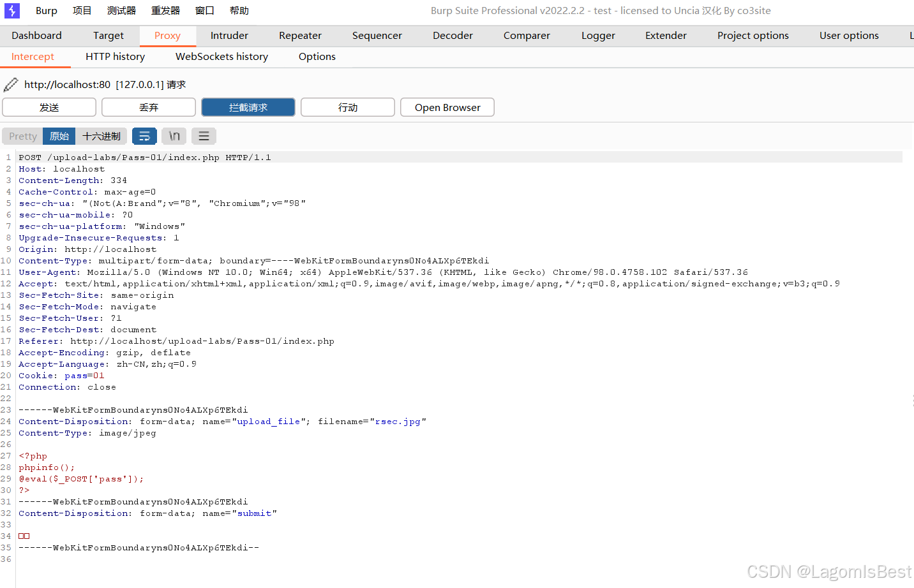This screenshot has height=588, width=914.
Task: Click the rsec.jpg filename value
Action: point(398,422)
